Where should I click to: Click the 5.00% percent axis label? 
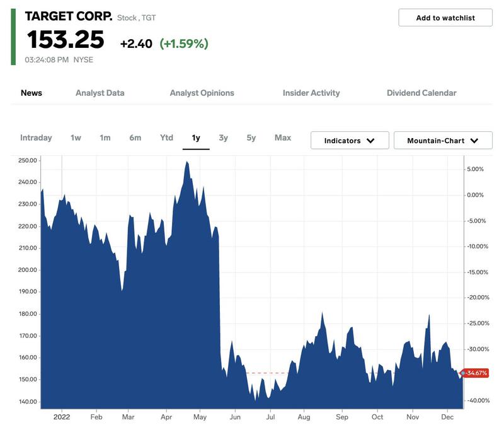(x=476, y=169)
